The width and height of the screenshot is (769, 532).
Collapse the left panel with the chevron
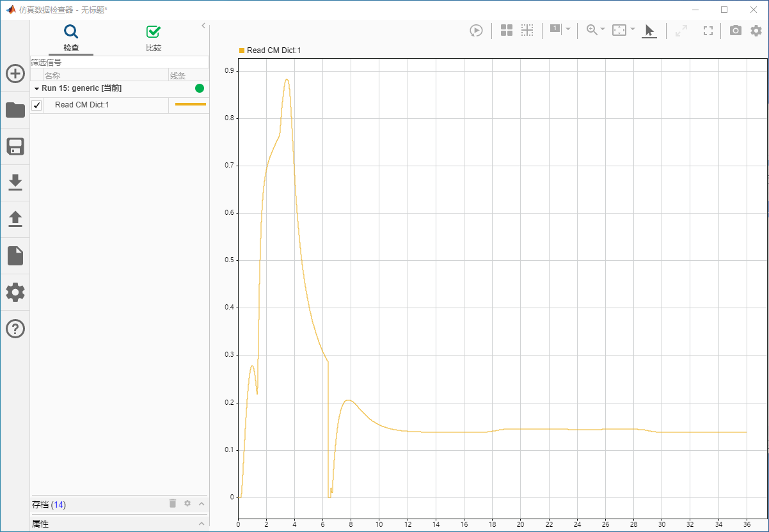coord(203,26)
